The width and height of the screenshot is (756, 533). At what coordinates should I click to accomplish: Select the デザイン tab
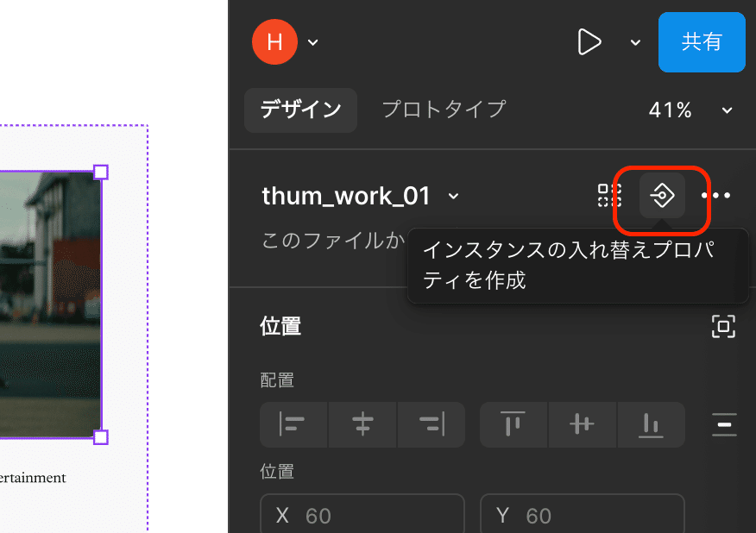(300, 110)
